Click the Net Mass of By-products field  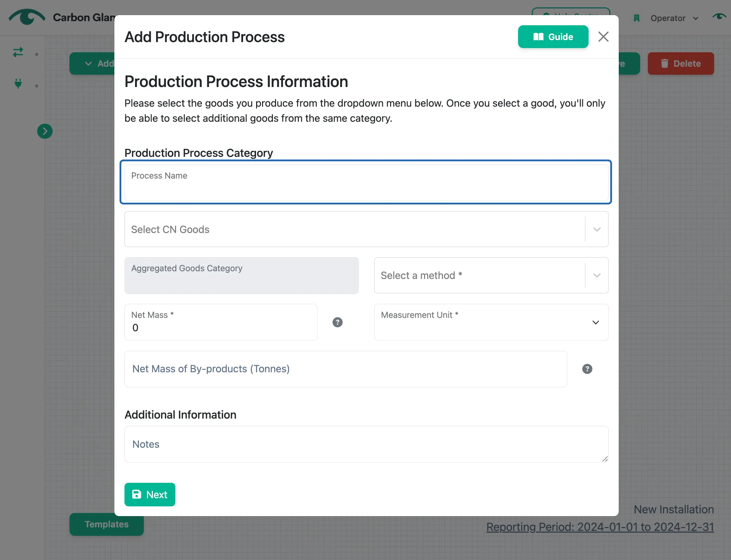click(x=346, y=369)
